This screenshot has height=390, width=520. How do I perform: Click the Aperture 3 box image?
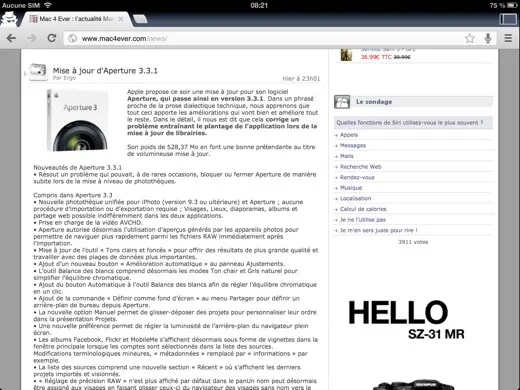click(77, 121)
